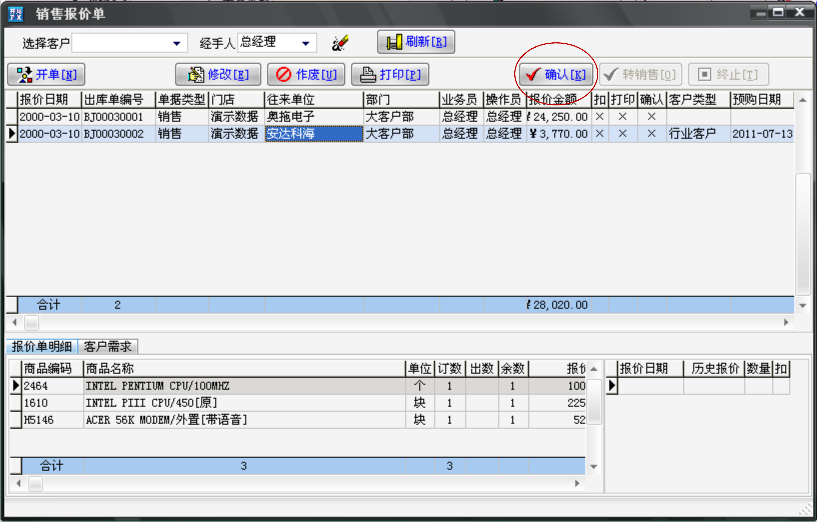Click the 确认[K] confirm button
This screenshot has height=522, width=817.
(x=556, y=74)
